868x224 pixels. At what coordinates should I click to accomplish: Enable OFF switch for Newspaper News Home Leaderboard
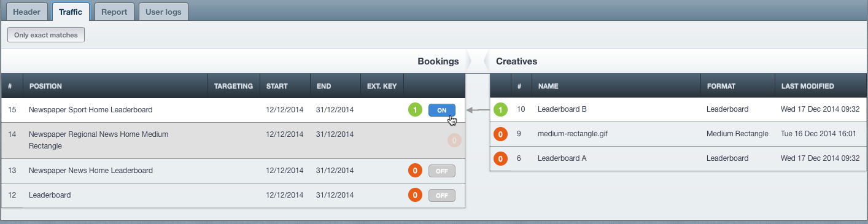(442, 171)
